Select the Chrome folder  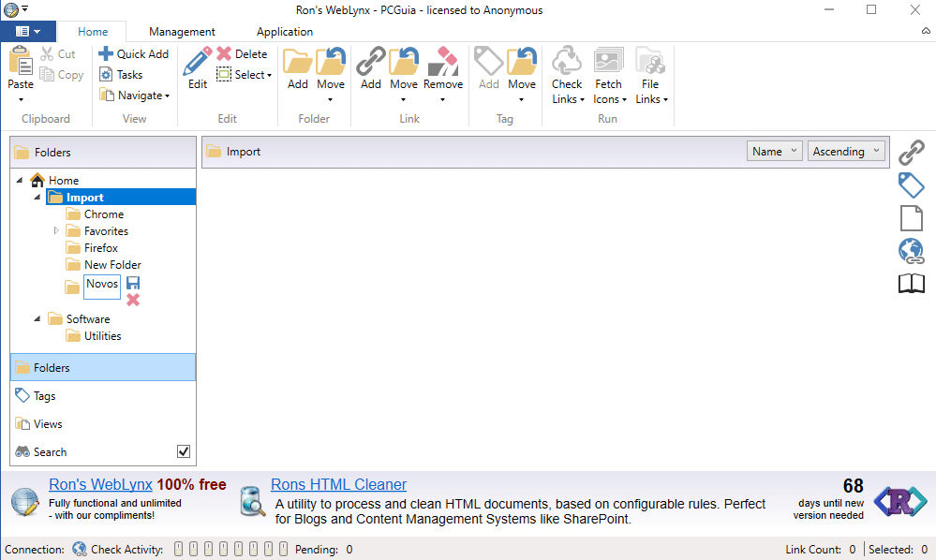tap(104, 214)
